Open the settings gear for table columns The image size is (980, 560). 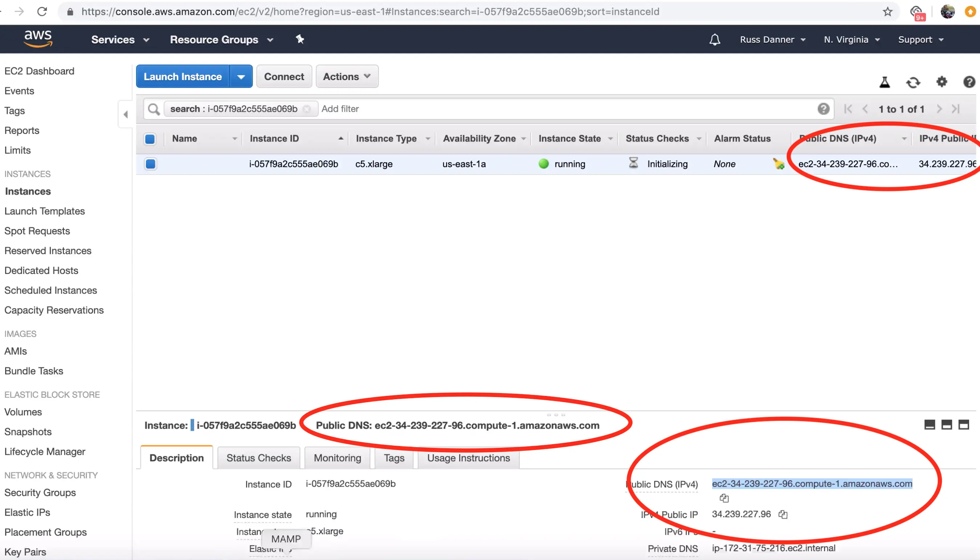point(942,82)
